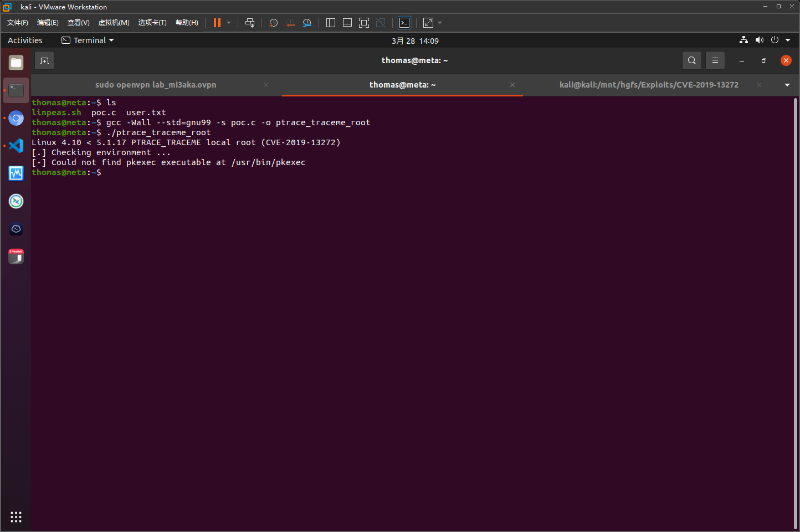The image size is (800, 532).
Task: Click the last empty thomas@meta prompt
Action: tap(66, 172)
